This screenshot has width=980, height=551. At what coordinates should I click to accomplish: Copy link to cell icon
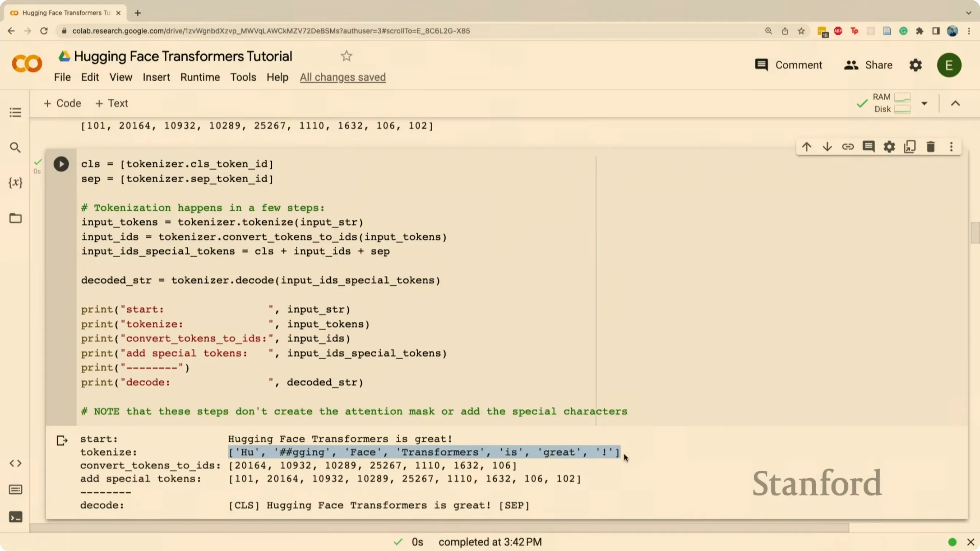pos(848,147)
